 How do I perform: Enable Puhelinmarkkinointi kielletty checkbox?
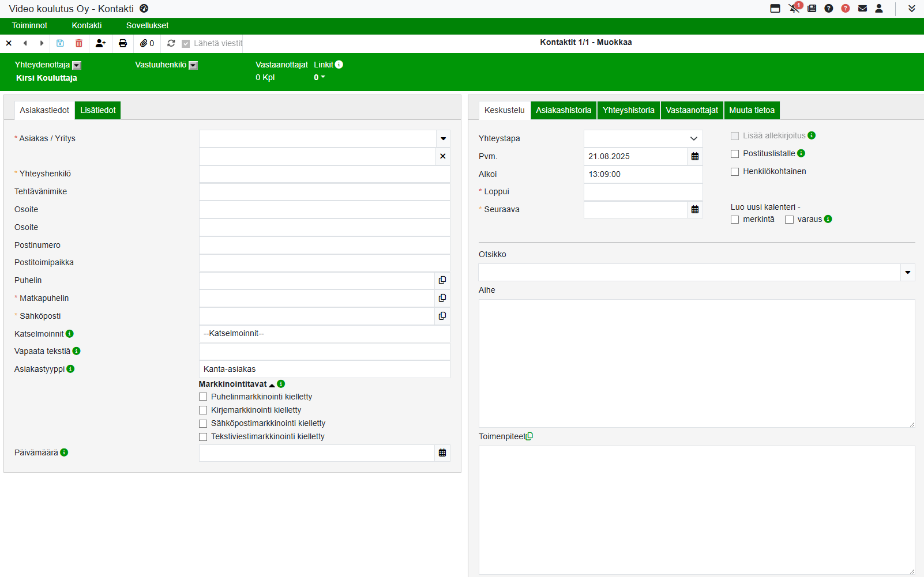tap(203, 397)
